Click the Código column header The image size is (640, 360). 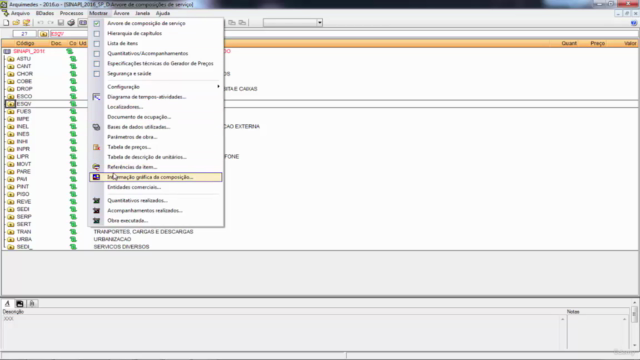tap(25, 43)
